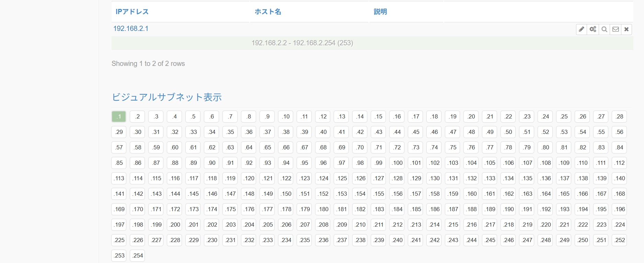Click the .252 address box
Screen dimensions: 644x263
pyautogui.click(x=619, y=240)
